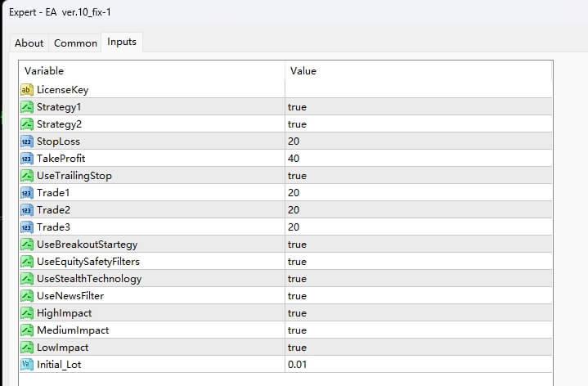Select the Inputs tab
This screenshot has height=386, width=588.
click(x=123, y=43)
